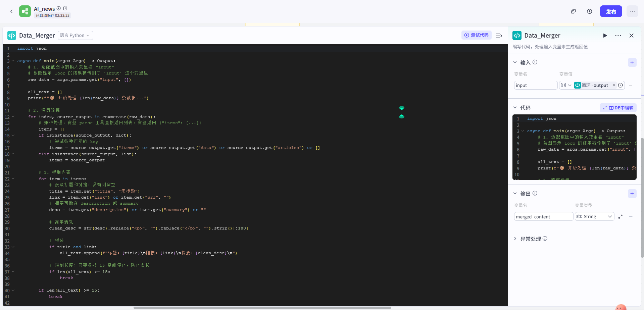Click the green AI_news workflow icon
The height and width of the screenshot is (310, 644).
click(25, 11)
